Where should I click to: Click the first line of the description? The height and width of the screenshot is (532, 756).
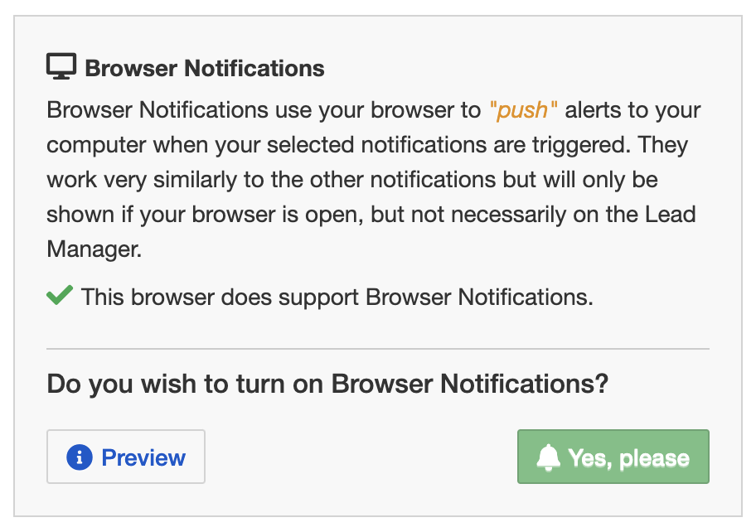374,110
